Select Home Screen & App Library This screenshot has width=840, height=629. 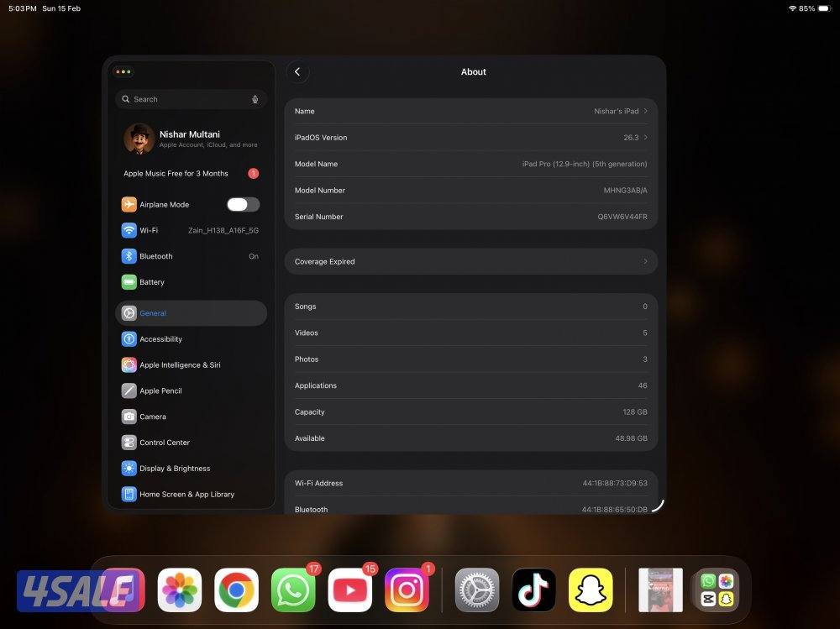pos(191,495)
